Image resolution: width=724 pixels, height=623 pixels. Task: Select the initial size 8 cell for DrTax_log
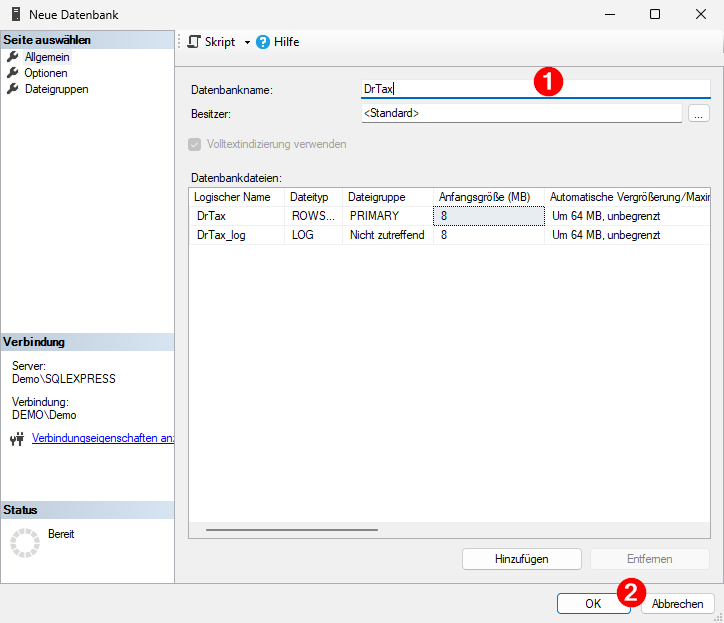pyautogui.click(x=489, y=235)
